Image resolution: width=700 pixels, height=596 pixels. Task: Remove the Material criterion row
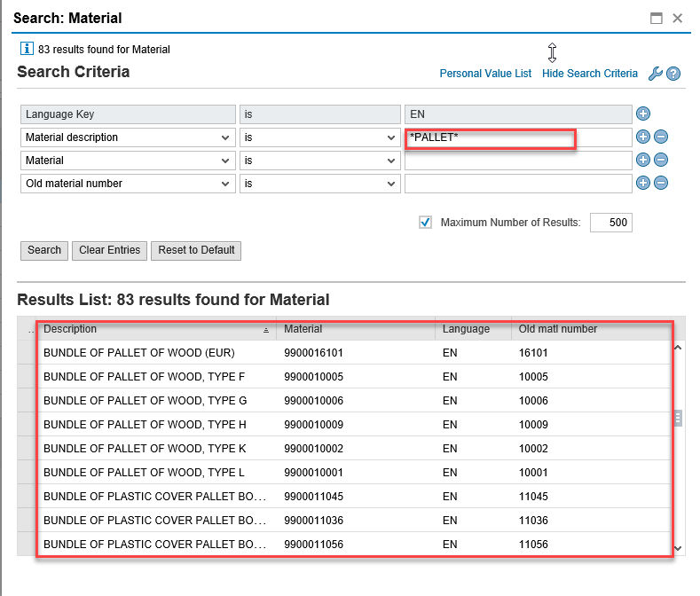click(x=661, y=160)
